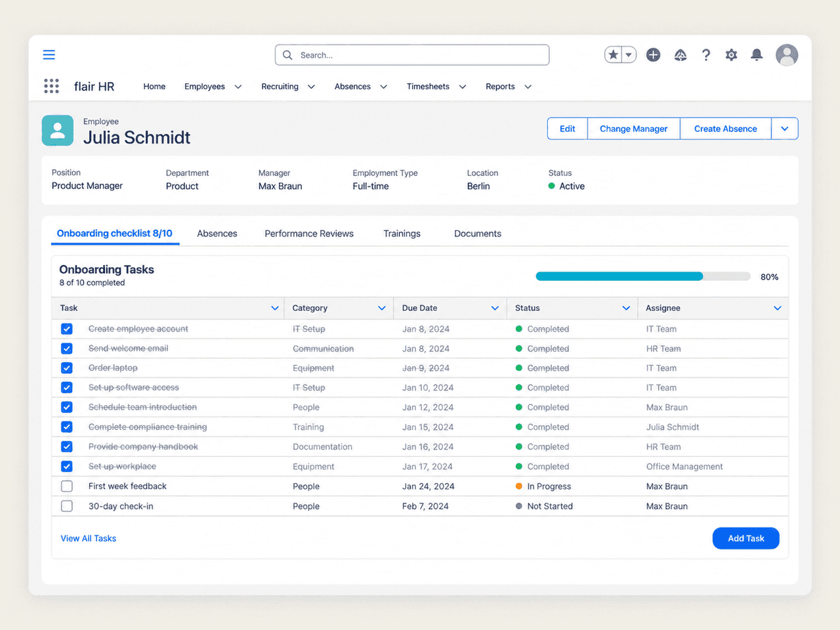Check the 30-day check-in task
The width and height of the screenshot is (840, 630).
pyautogui.click(x=67, y=506)
